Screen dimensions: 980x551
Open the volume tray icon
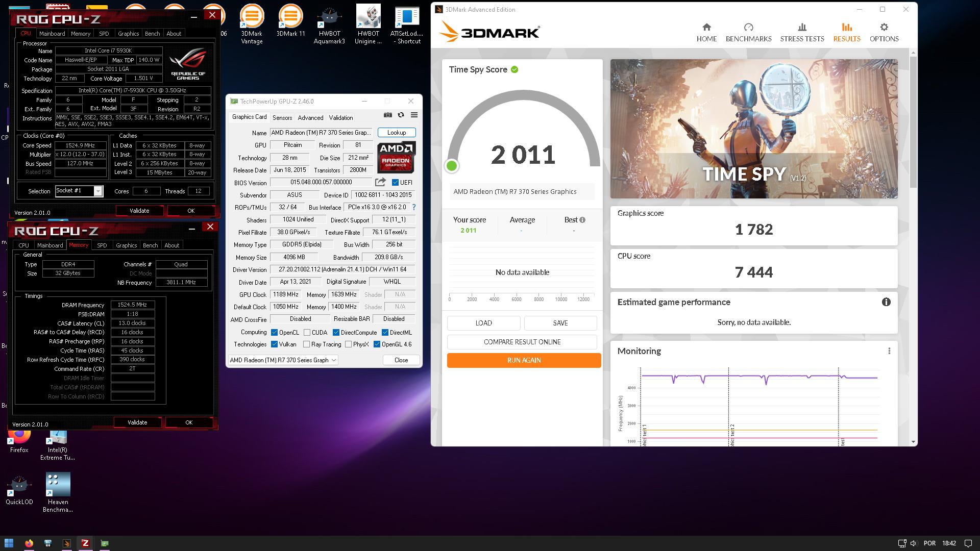point(913,543)
